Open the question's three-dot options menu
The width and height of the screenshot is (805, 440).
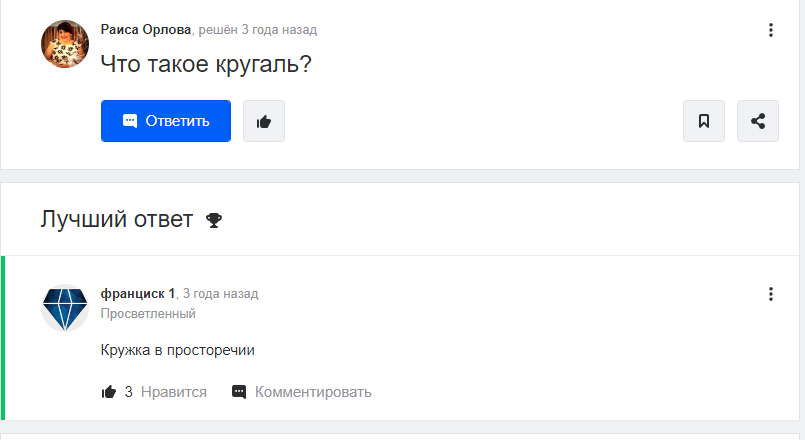point(771,30)
